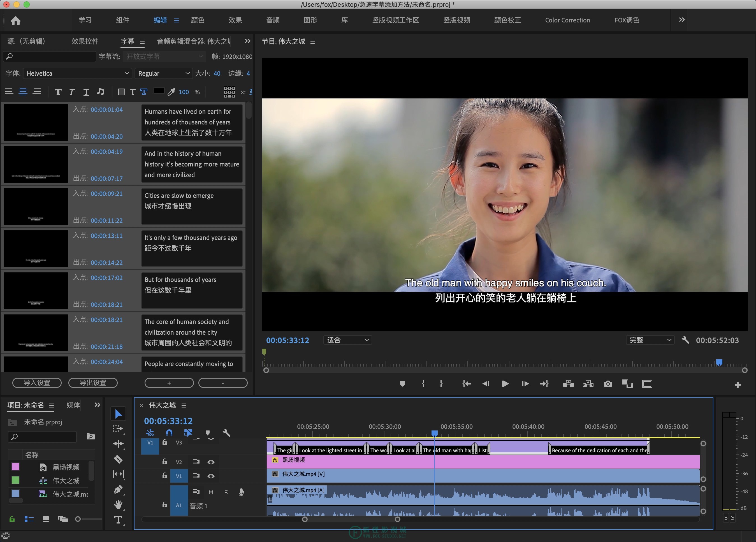Apply bold caption text style

pos(58,92)
